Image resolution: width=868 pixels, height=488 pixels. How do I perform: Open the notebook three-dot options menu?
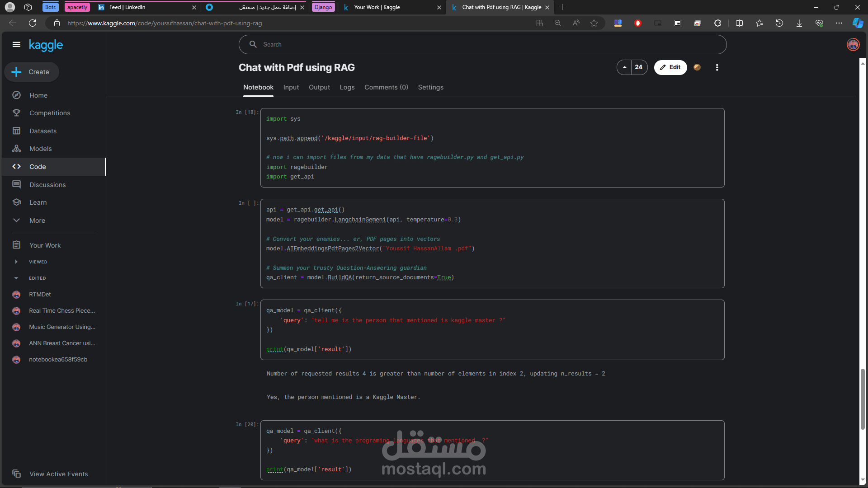(717, 67)
